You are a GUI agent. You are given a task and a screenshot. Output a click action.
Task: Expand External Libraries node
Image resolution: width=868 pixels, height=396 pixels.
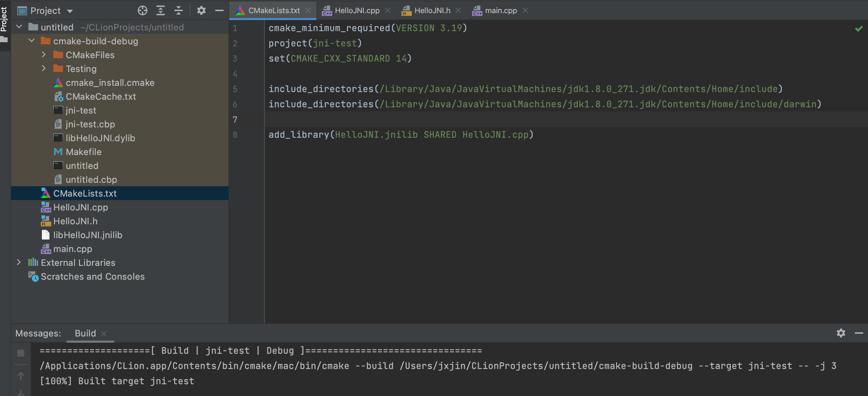tap(19, 262)
